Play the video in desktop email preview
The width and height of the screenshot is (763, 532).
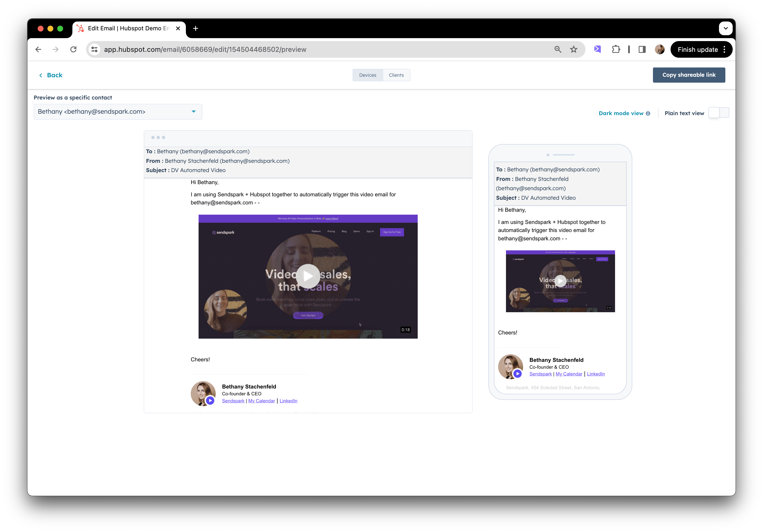coord(308,276)
